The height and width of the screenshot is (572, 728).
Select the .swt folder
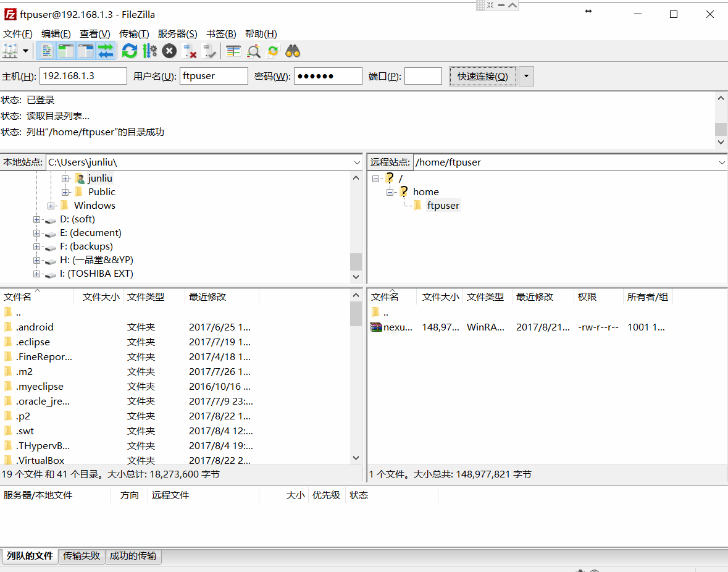point(25,431)
